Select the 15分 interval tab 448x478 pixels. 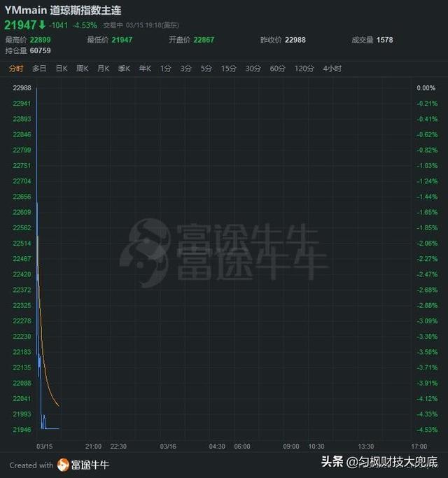click(228, 69)
